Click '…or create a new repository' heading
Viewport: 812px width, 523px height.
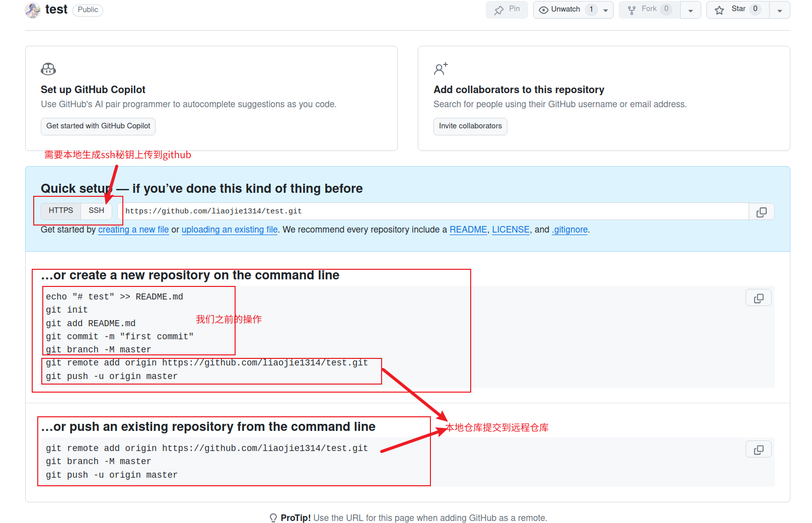[190, 276]
